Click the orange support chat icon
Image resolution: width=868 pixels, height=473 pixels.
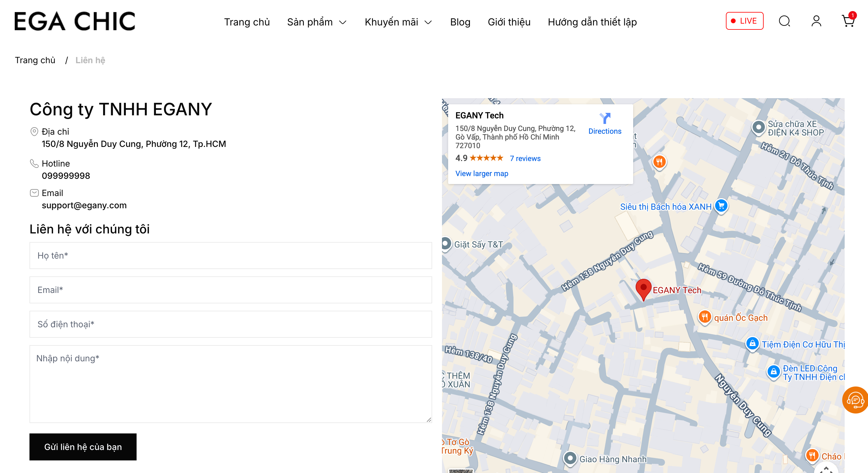[855, 400]
